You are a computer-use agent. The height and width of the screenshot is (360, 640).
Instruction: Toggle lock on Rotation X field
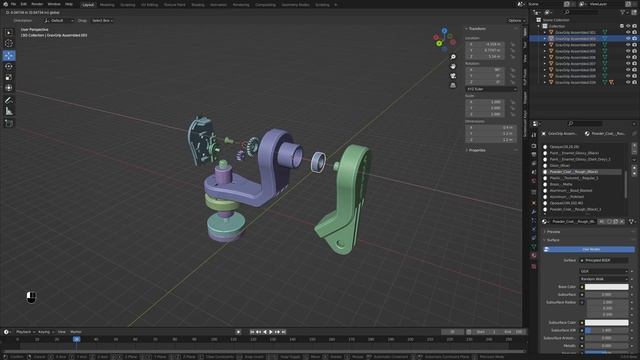click(x=513, y=70)
